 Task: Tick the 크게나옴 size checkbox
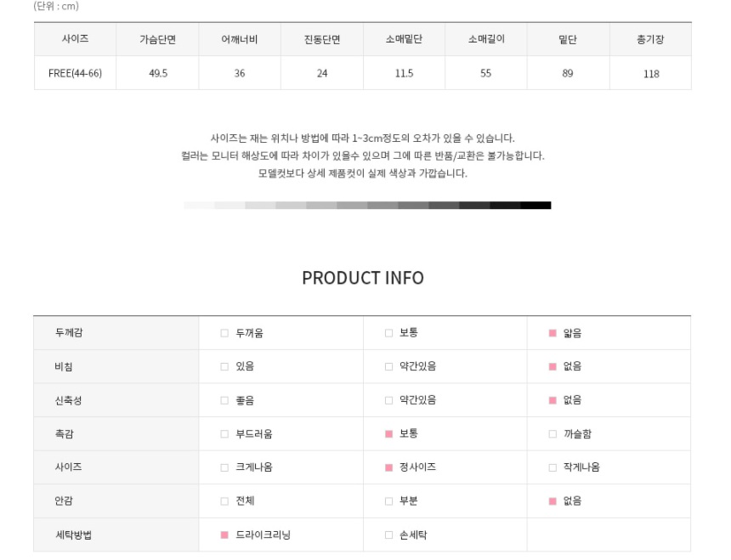(x=224, y=467)
